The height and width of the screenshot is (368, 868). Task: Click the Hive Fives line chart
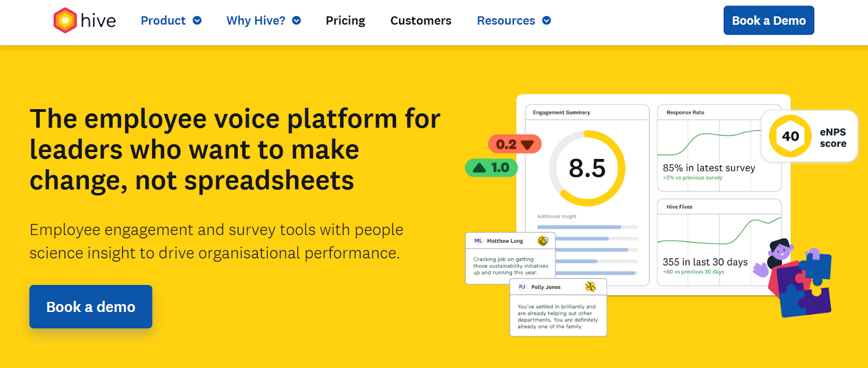(719, 232)
